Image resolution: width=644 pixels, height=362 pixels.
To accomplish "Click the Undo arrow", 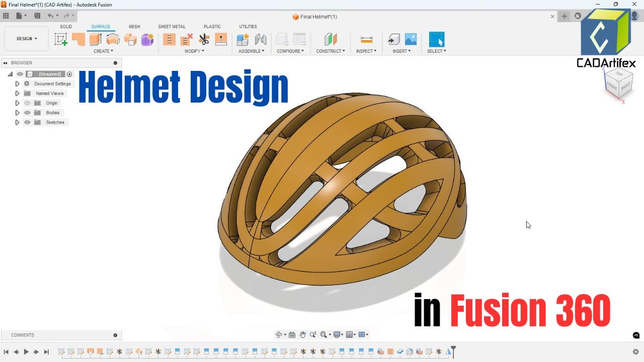I will click(x=50, y=16).
